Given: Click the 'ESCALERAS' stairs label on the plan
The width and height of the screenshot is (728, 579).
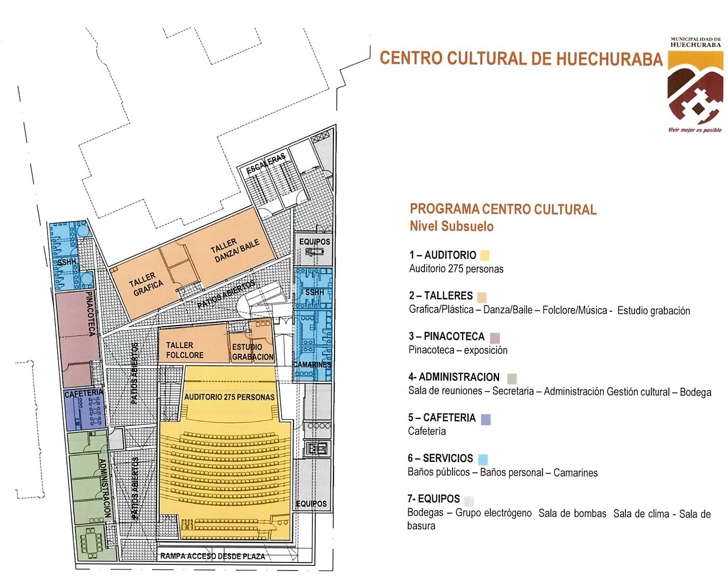Looking at the screenshot, I should coord(266,164).
